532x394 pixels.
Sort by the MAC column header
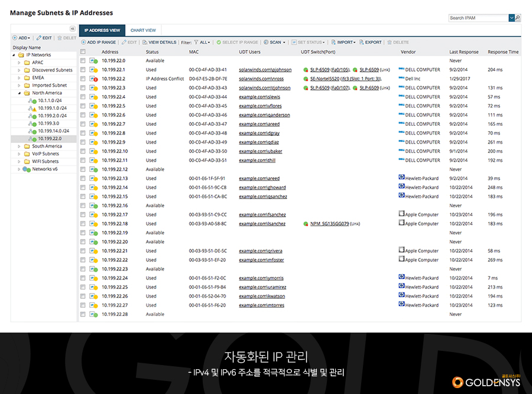194,52
